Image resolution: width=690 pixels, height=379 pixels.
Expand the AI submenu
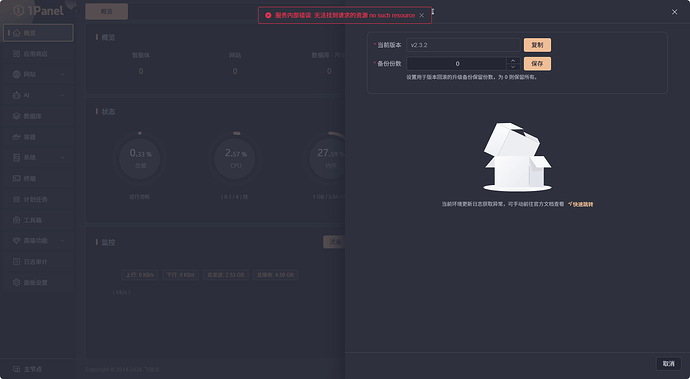pos(38,95)
